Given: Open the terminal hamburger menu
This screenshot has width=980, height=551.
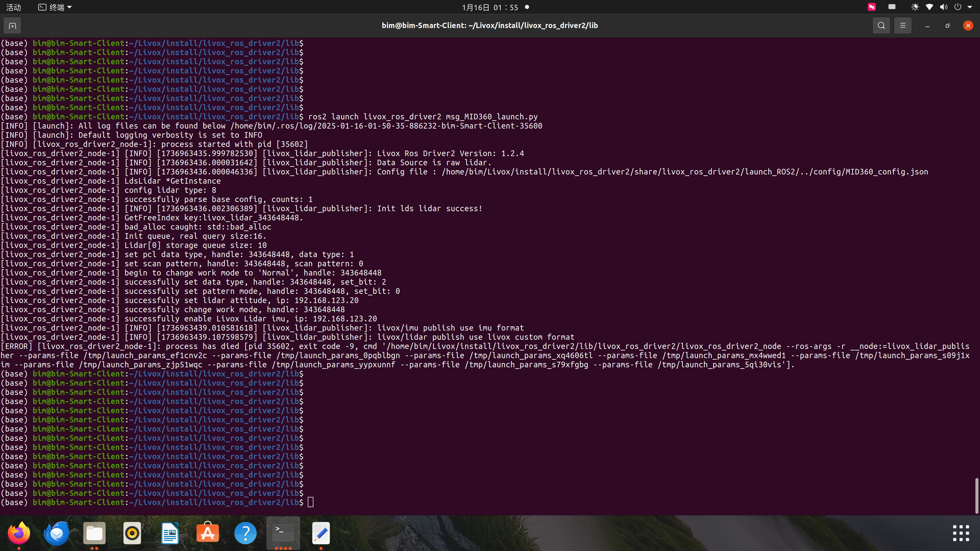Looking at the screenshot, I should tap(903, 26).
